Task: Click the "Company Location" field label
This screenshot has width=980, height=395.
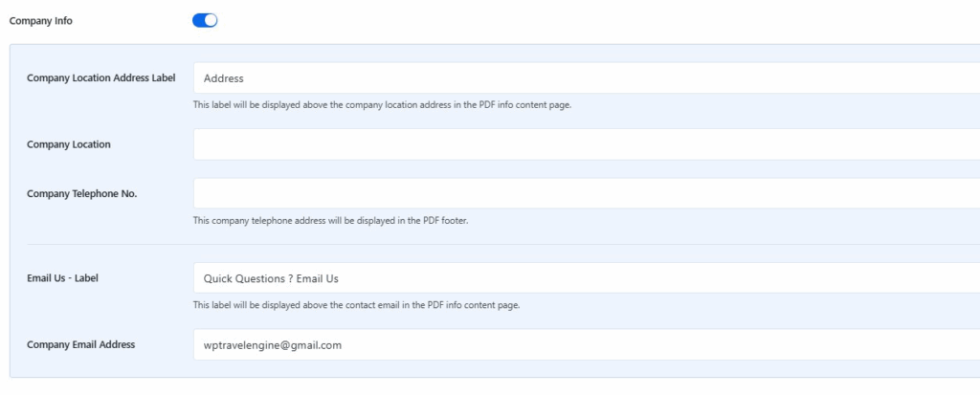Action: (69, 144)
